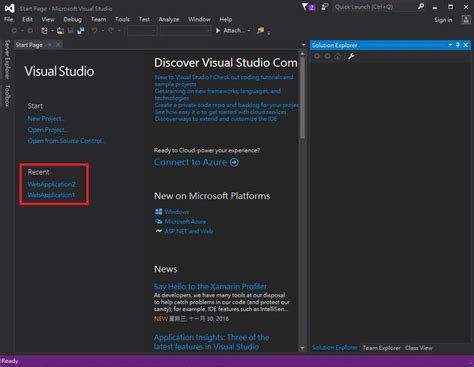Open the Team menu

98,19
